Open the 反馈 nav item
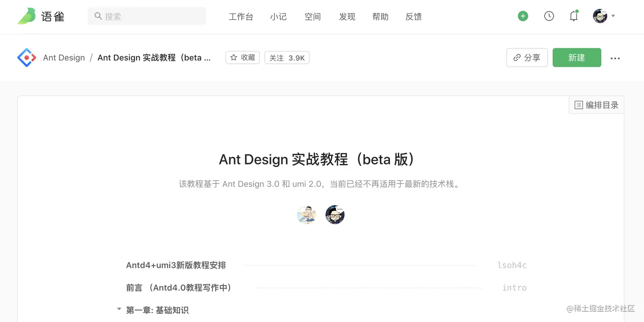 (x=414, y=17)
